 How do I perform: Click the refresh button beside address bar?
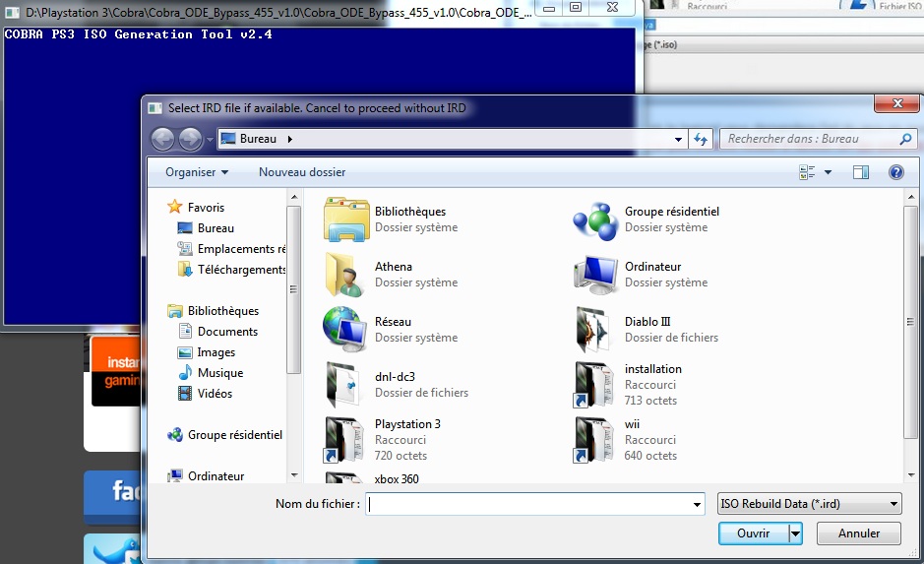pos(701,140)
